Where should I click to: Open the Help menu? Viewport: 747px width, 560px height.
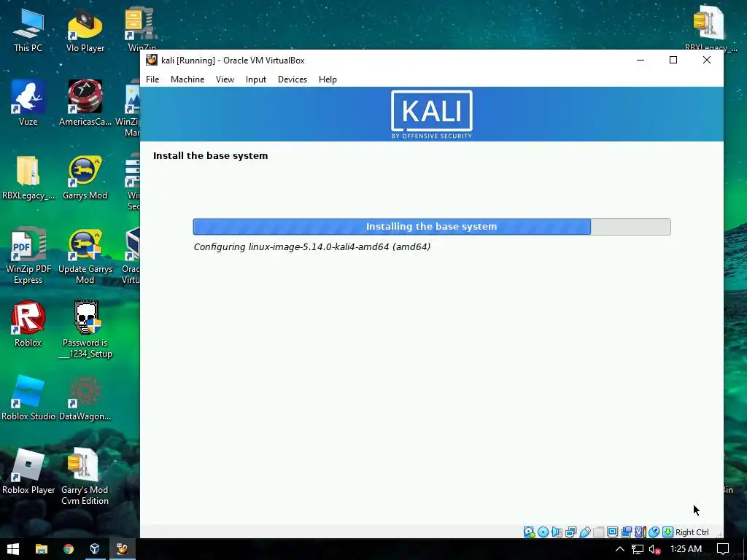(x=328, y=79)
